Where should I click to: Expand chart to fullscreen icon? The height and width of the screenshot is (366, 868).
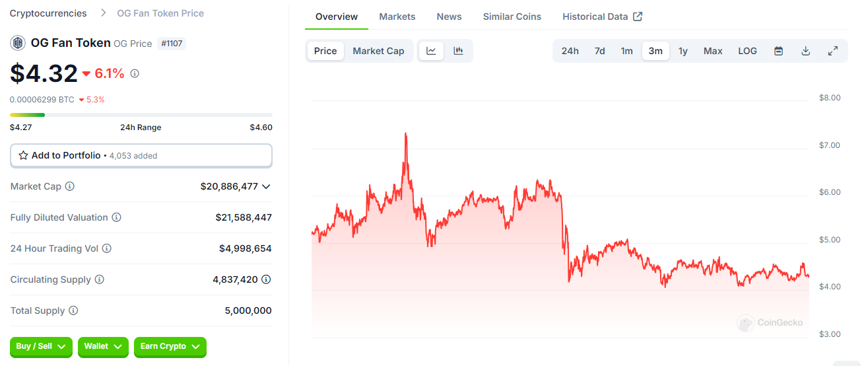833,51
